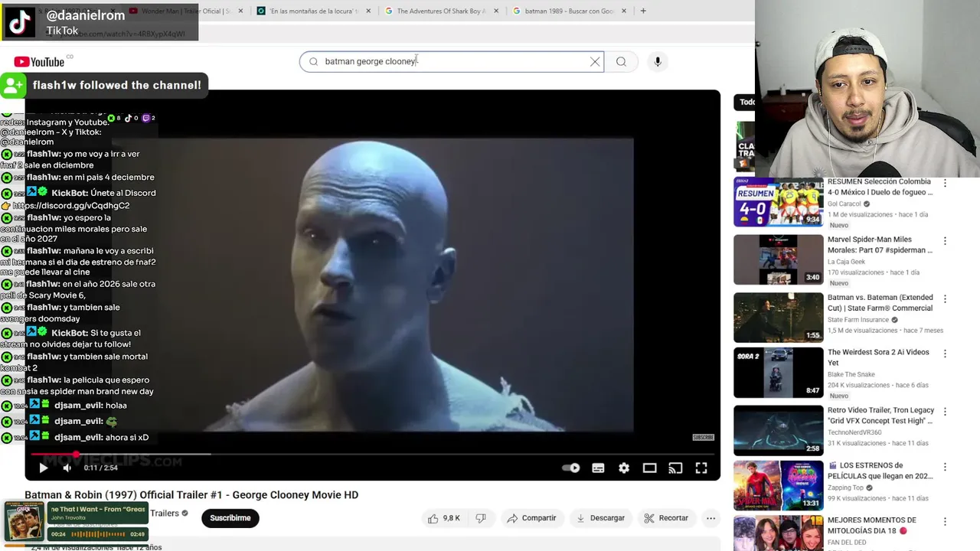The image size is (980, 551).
Task: Open 'Retro Video Trailer, Tron Legacy' title
Action: coord(880,416)
